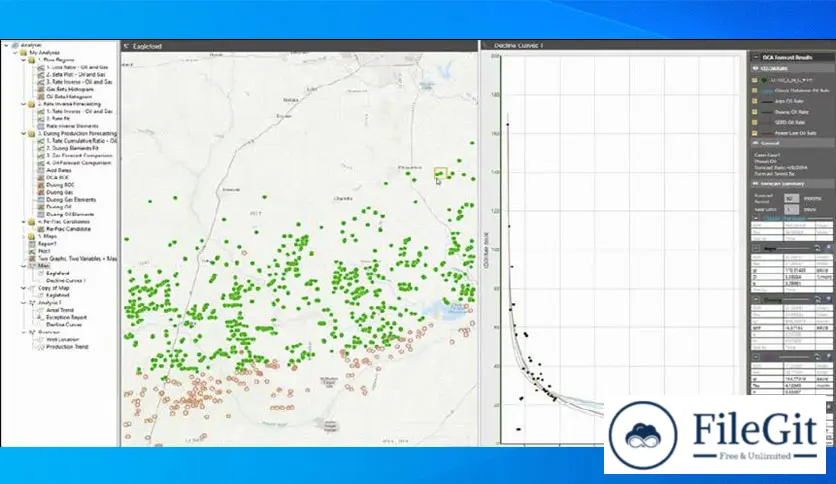Image resolution: width=836 pixels, height=484 pixels.
Task: Click the Re-Frac Candidate item icon
Action: pos(41,229)
